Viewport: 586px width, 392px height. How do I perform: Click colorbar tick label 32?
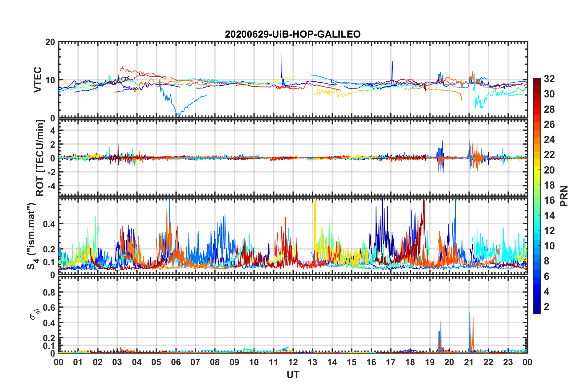pos(549,79)
